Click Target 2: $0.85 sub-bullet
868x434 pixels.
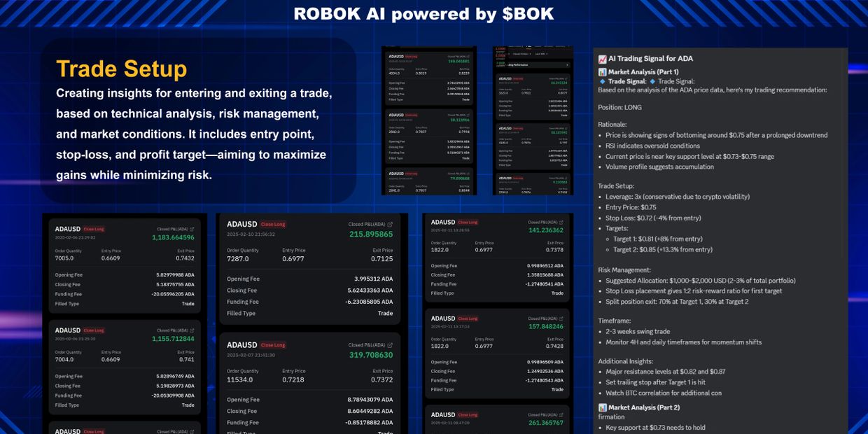tap(663, 249)
